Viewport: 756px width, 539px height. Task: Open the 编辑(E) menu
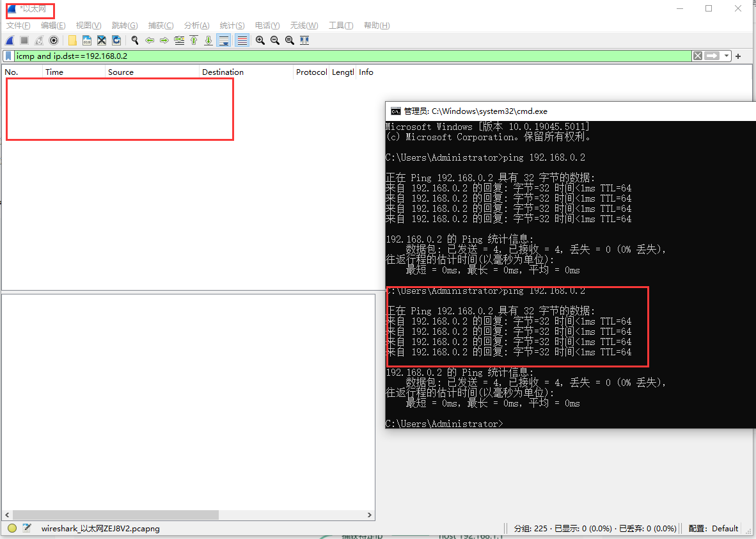(53, 26)
